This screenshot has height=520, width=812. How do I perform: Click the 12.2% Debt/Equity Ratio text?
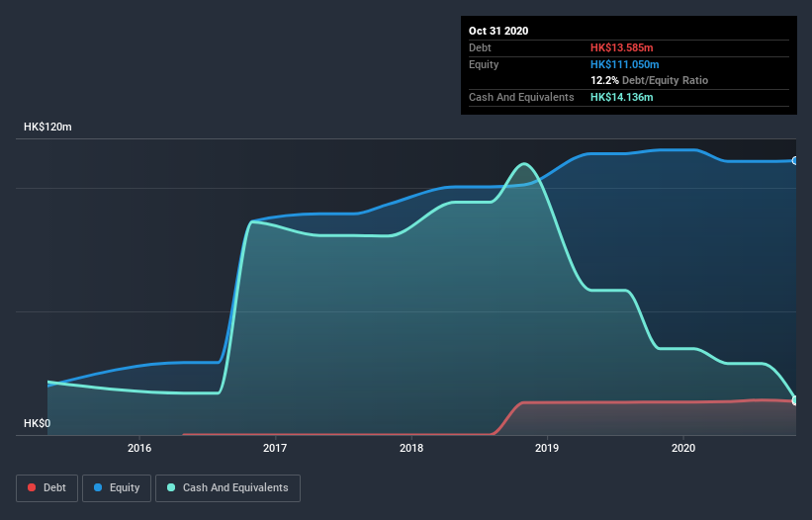point(650,80)
